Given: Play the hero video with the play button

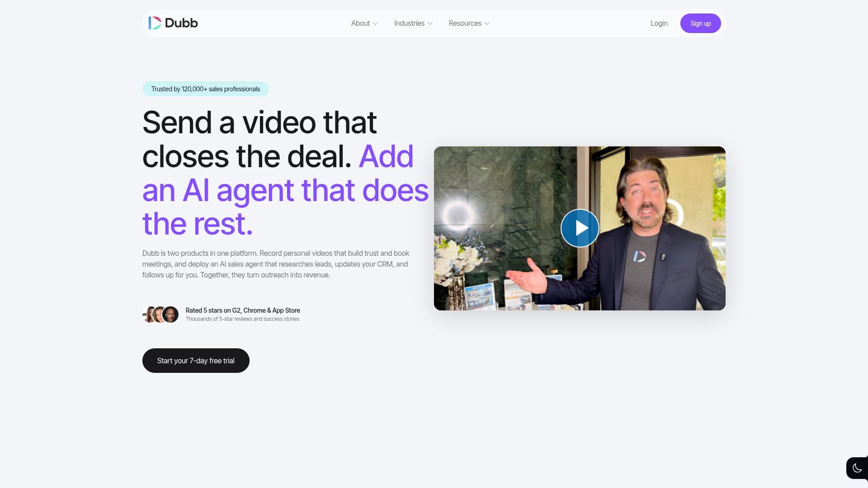Looking at the screenshot, I should click(x=580, y=228).
